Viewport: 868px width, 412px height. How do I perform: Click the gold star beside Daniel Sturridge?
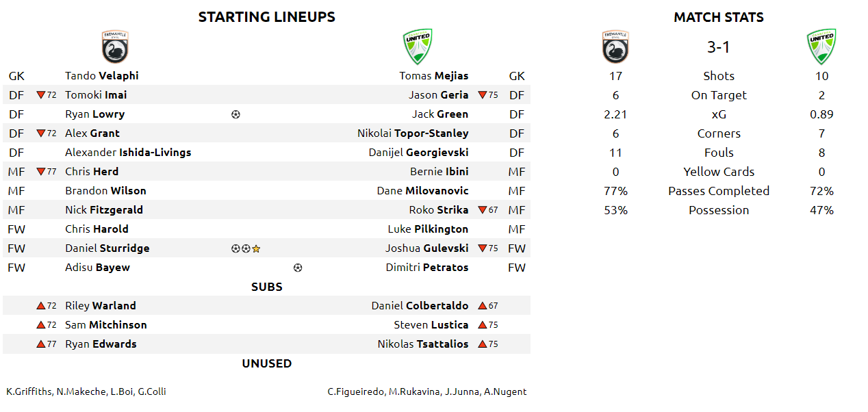[x=256, y=248]
